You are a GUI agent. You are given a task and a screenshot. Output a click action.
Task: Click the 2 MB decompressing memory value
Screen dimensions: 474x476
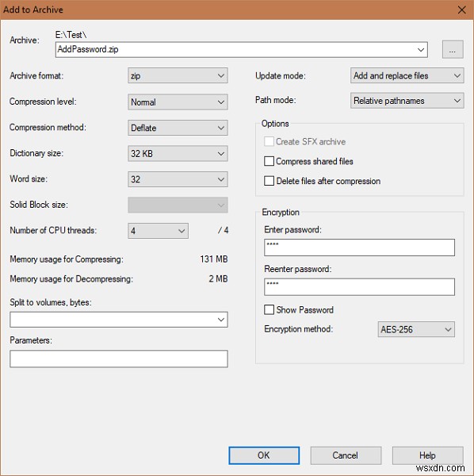218,279
